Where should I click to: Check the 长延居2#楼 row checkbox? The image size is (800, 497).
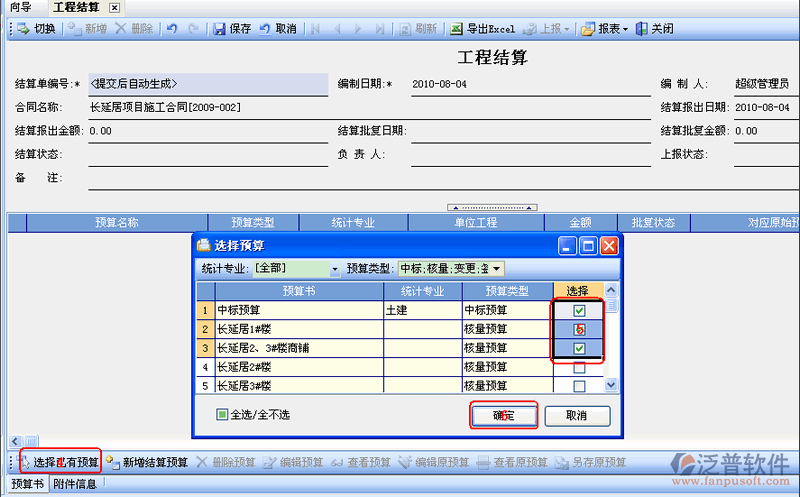pyautogui.click(x=579, y=367)
